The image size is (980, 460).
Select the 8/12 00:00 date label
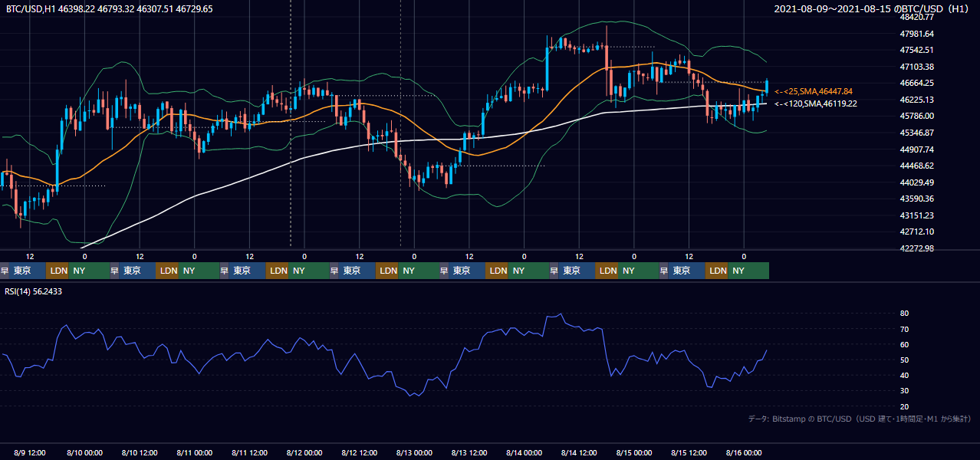point(304,452)
